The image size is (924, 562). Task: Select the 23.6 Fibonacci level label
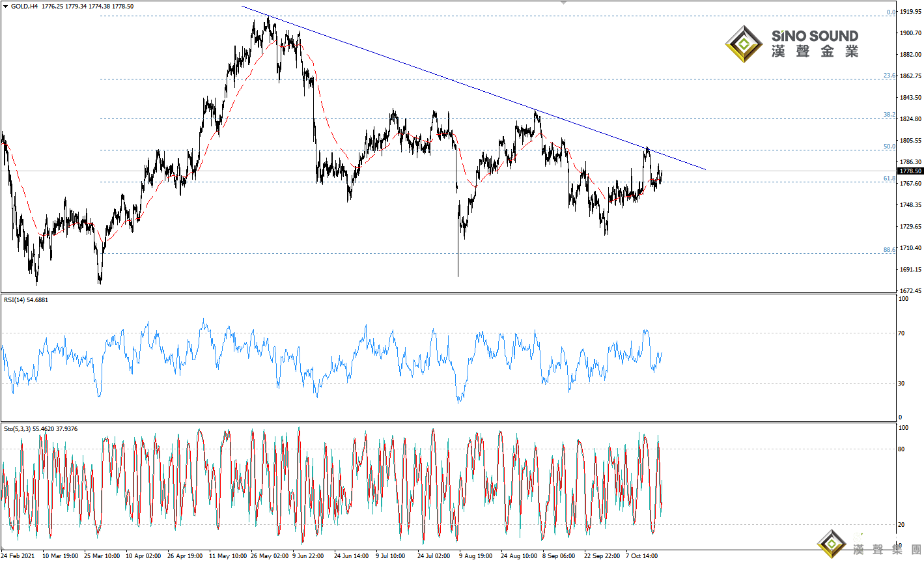coord(889,76)
